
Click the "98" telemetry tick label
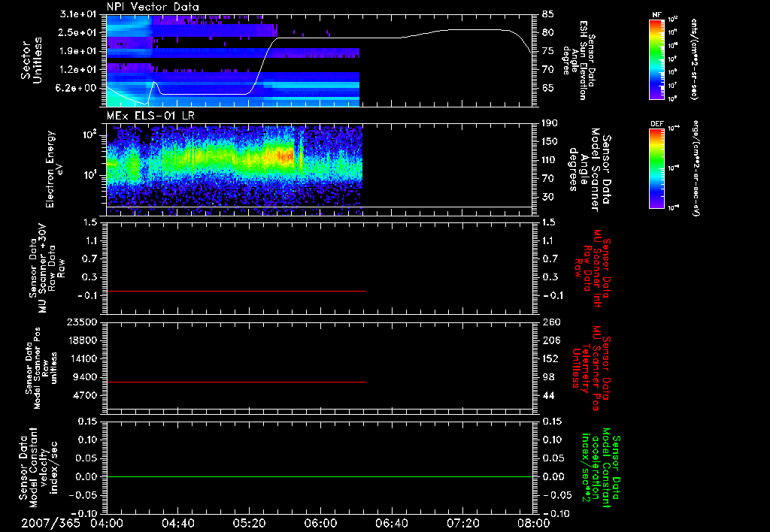pyautogui.click(x=548, y=377)
